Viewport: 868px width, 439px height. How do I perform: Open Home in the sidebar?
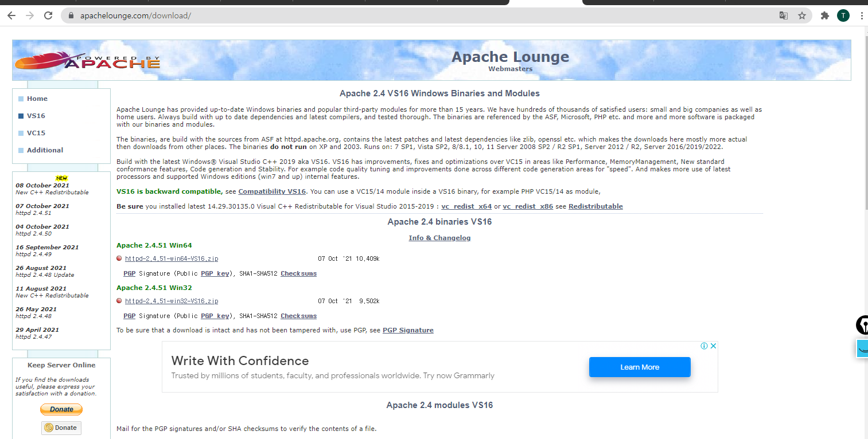click(37, 99)
